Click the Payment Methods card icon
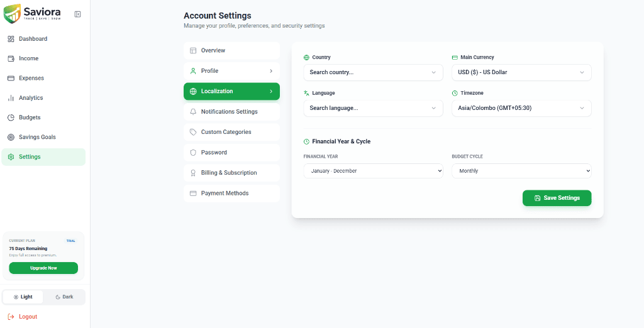Image resolution: width=644 pixels, height=328 pixels. (x=193, y=194)
